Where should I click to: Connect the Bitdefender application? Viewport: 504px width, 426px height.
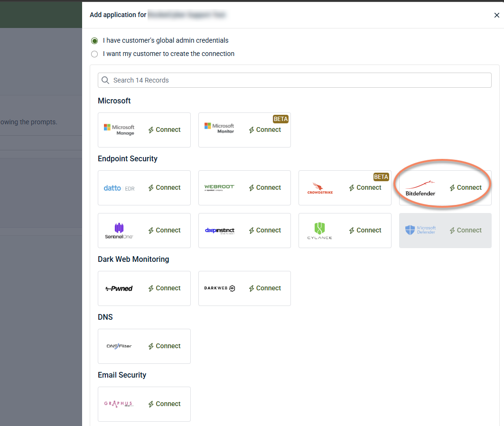point(466,187)
